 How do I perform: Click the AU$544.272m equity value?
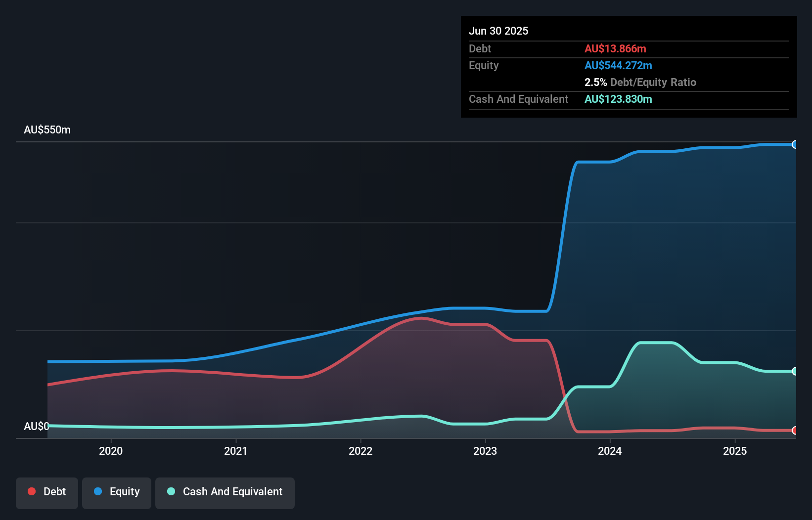tap(618, 65)
